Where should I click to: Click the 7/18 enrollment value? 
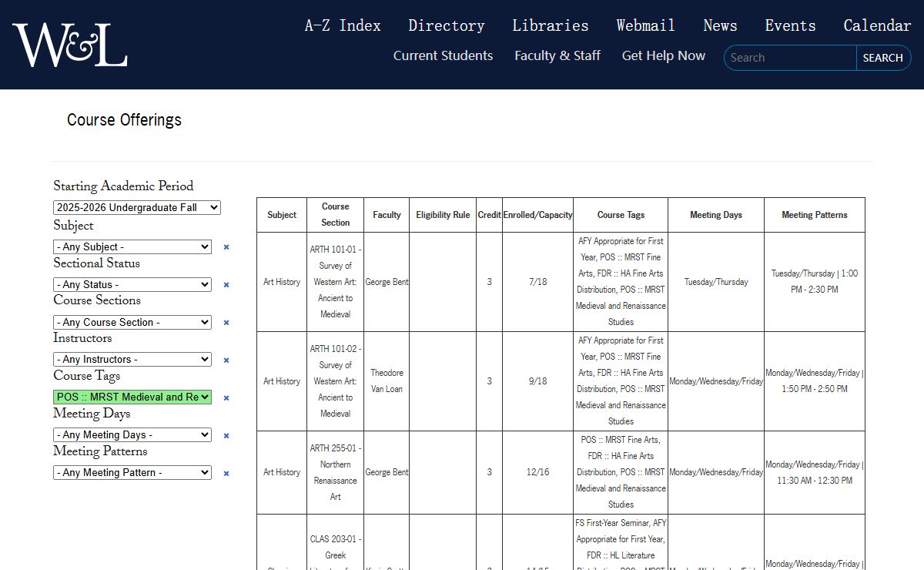537,282
